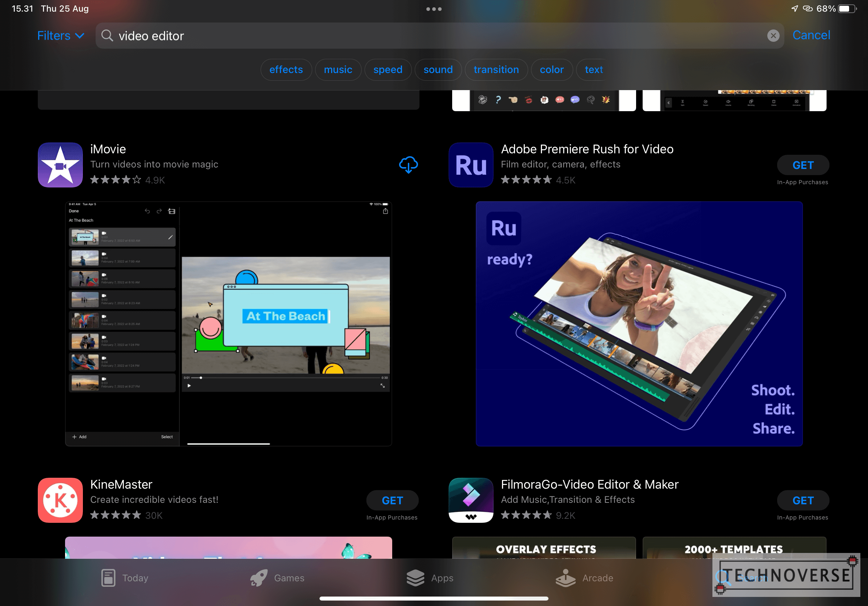
Task: Click the FilmoraGo 9.2K star rating
Action: pyautogui.click(x=538, y=515)
